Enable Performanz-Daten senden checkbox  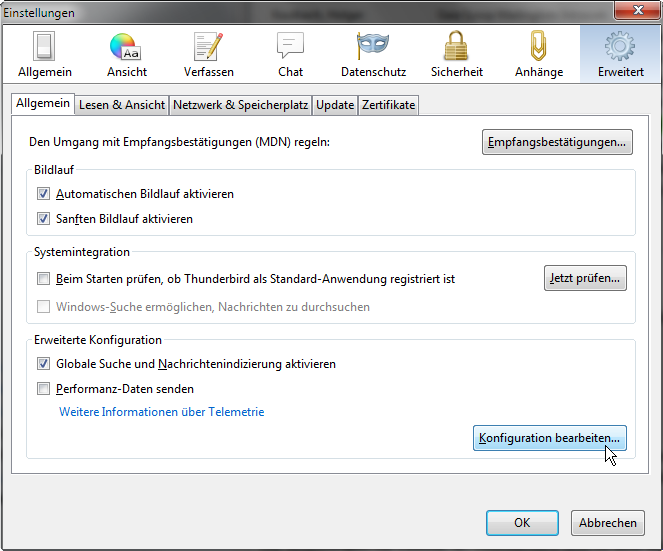coord(43,389)
